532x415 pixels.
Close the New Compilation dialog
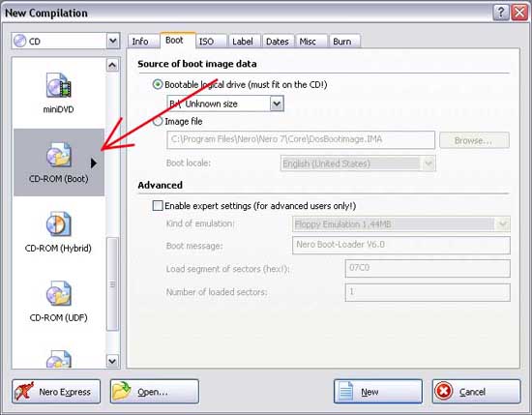coord(519,13)
